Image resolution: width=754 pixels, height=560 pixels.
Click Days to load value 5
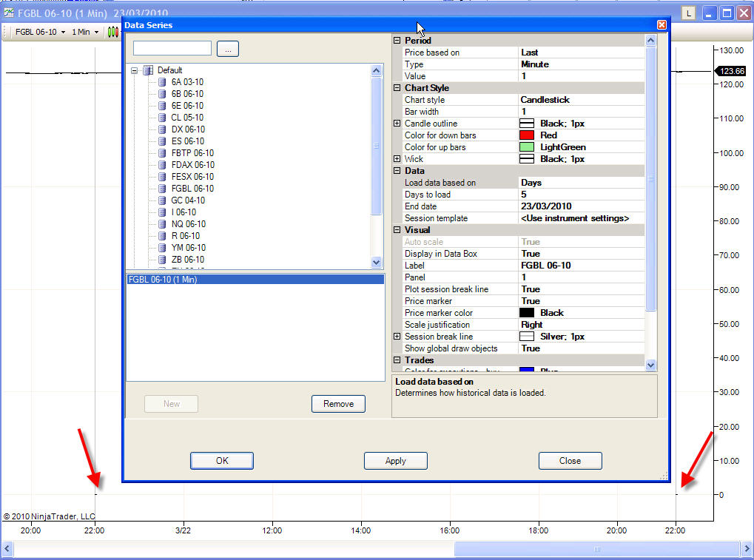point(582,195)
